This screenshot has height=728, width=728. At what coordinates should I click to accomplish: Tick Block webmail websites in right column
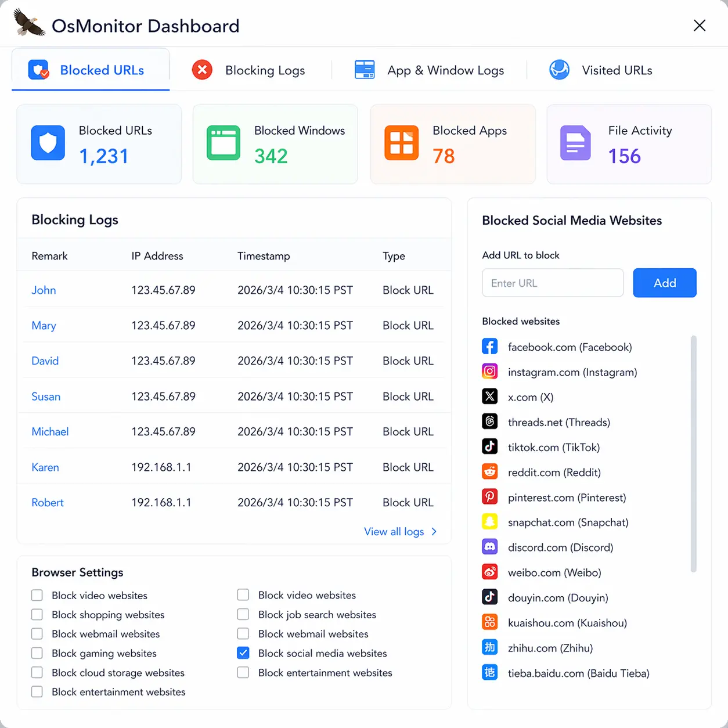(x=243, y=633)
